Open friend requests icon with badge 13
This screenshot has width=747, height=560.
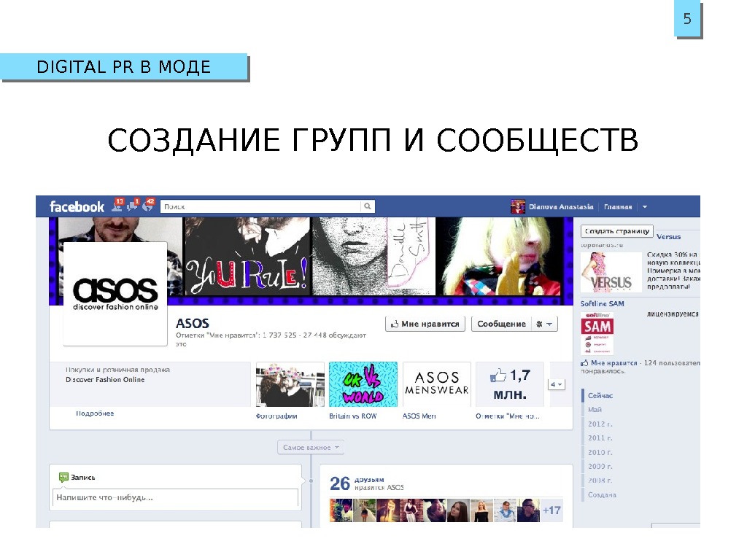(117, 205)
